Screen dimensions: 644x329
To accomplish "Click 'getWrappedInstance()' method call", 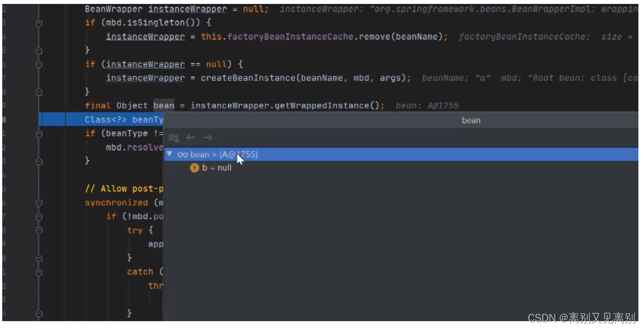I will click(327, 106).
